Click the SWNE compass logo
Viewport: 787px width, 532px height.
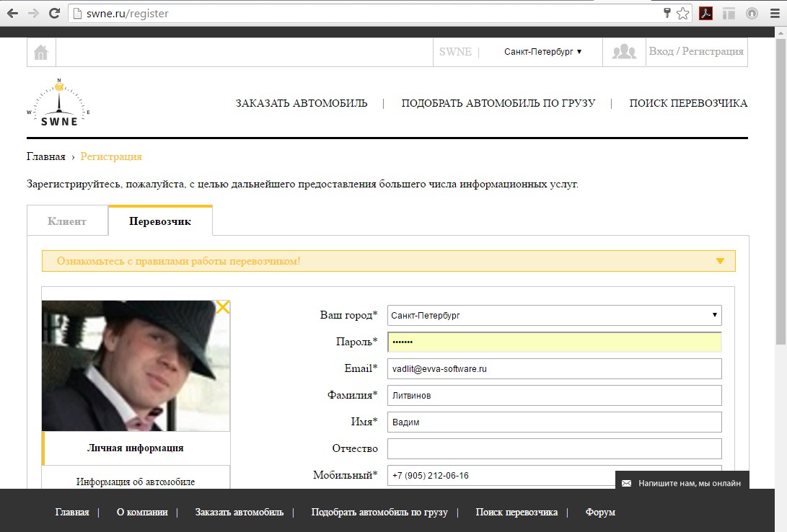58,103
